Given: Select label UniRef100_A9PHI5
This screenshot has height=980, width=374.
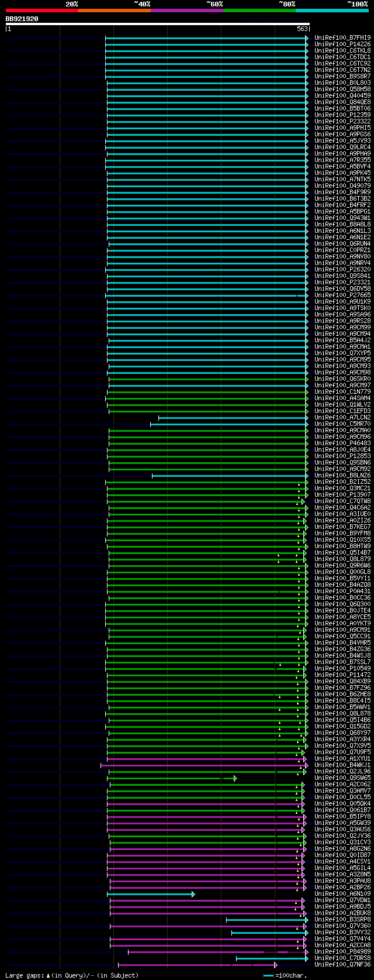Looking at the screenshot, I should click(x=342, y=128).
